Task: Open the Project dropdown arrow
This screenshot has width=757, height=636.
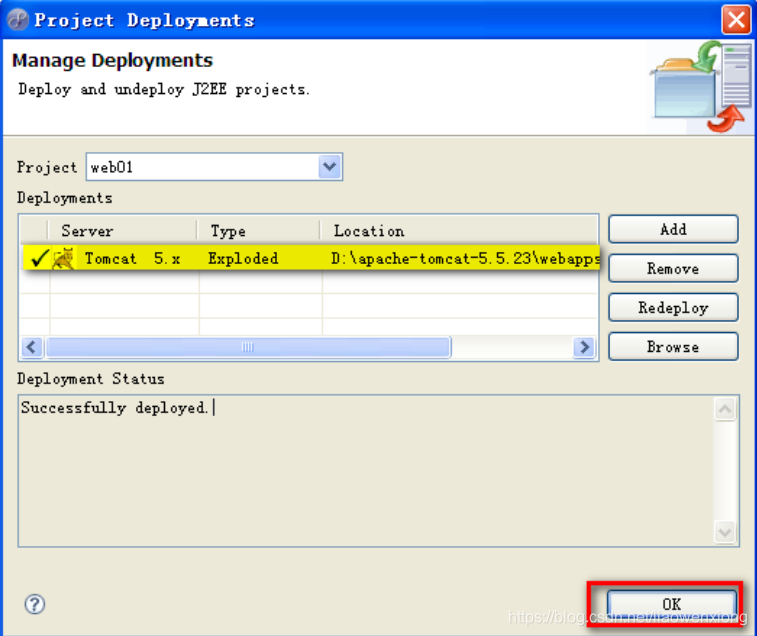Action: pyautogui.click(x=330, y=167)
